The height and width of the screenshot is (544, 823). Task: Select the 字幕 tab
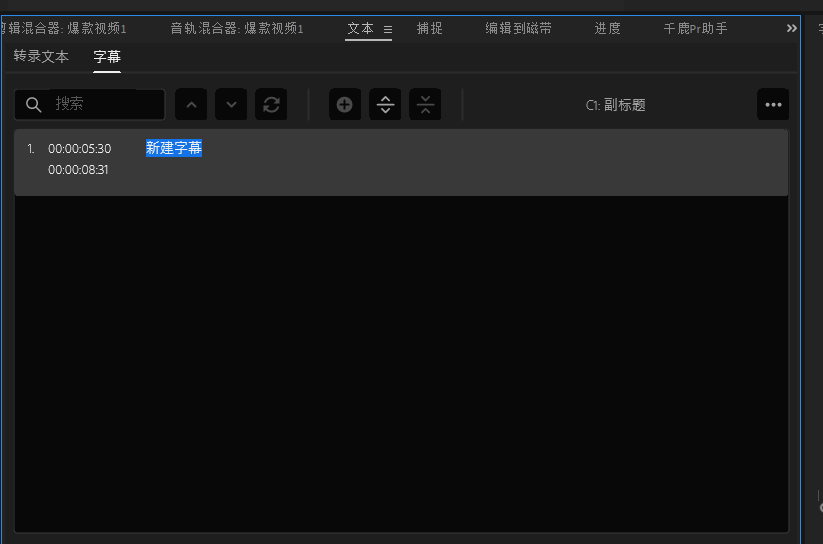[x=107, y=57]
